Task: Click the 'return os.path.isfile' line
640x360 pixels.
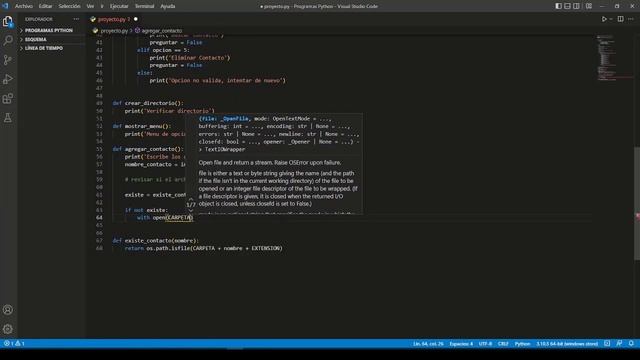Action: (204, 248)
